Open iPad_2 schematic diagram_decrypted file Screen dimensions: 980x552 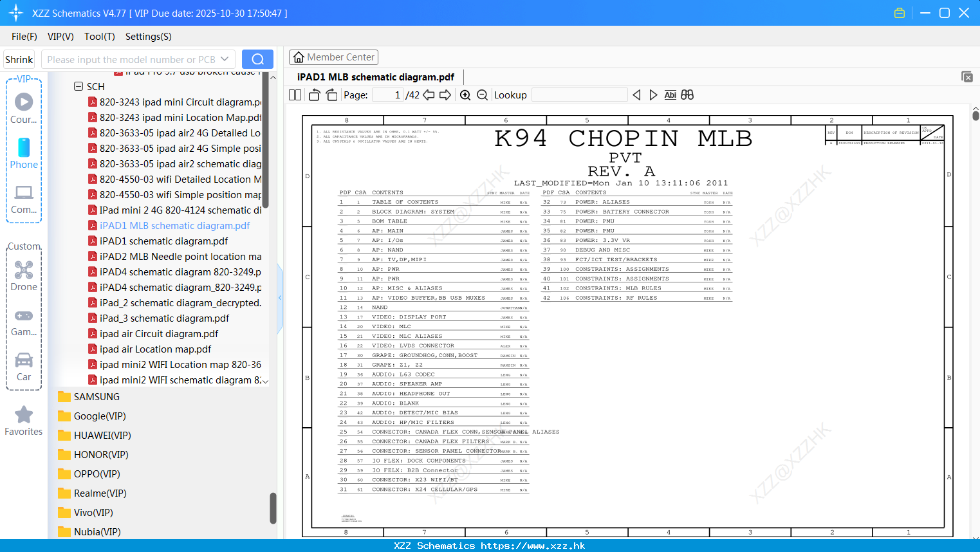pyautogui.click(x=175, y=302)
